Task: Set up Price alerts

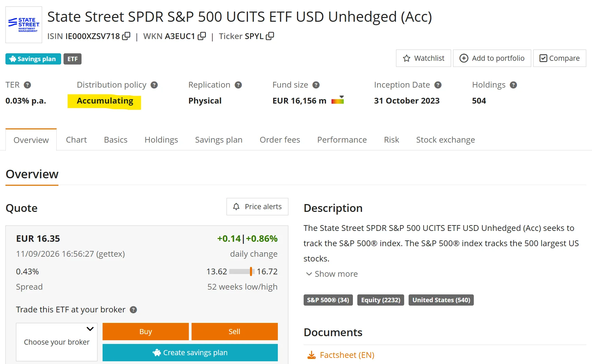Action: [257, 206]
